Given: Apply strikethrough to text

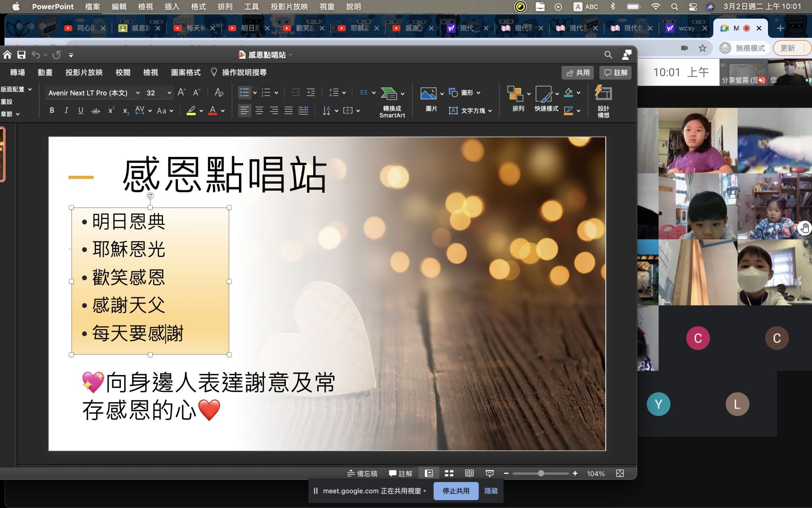Looking at the screenshot, I should (x=96, y=111).
